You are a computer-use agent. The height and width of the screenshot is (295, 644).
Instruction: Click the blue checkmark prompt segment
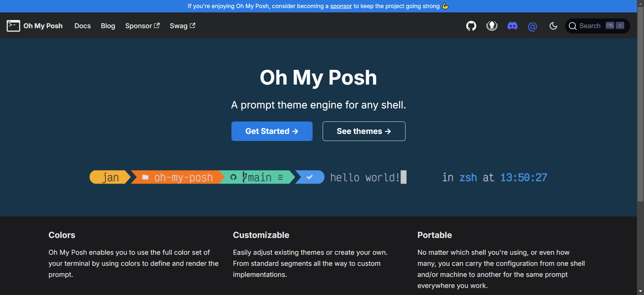point(310,177)
